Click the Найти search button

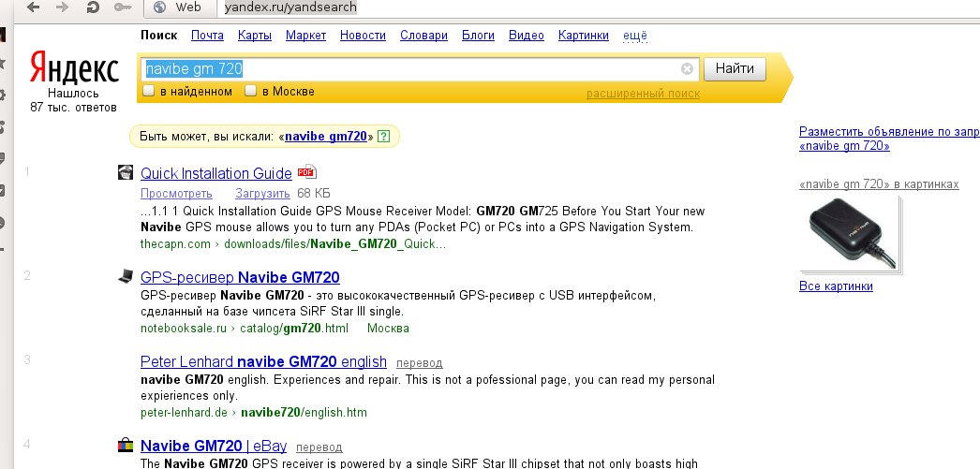[x=735, y=68]
